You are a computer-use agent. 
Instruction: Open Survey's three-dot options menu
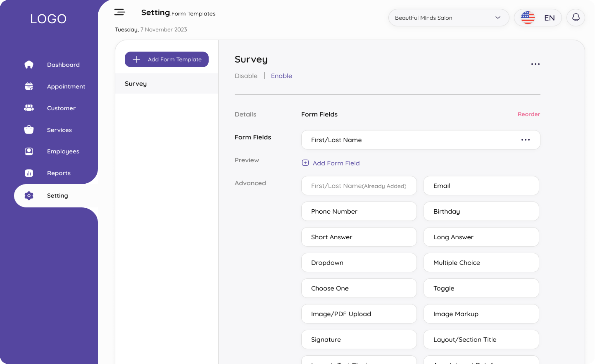pyautogui.click(x=535, y=64)
